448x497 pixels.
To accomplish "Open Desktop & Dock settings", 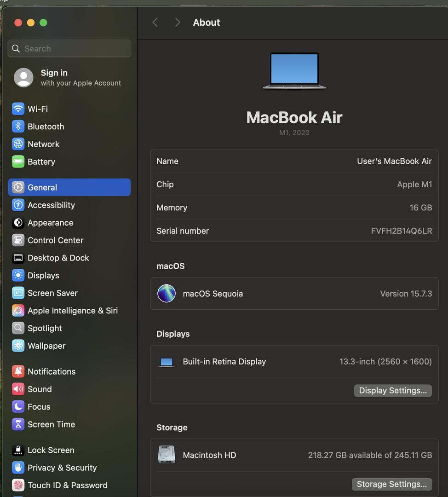I will point(58,258).
